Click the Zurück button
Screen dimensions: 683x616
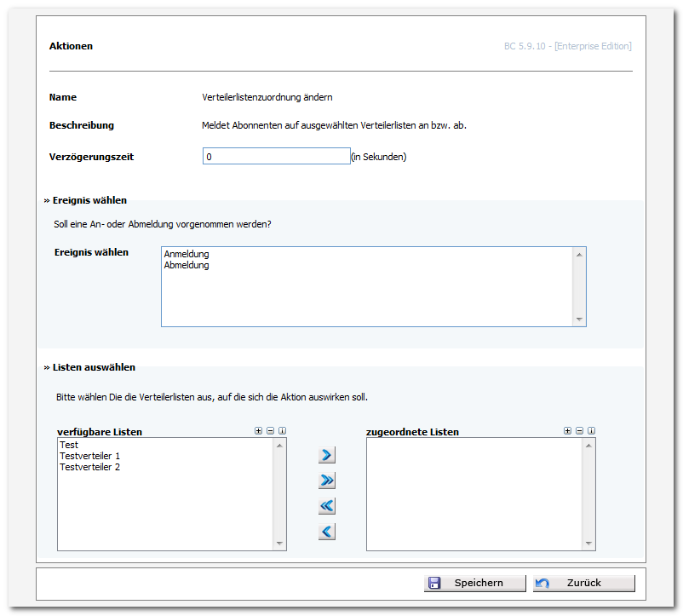click(x=583, y=583)
